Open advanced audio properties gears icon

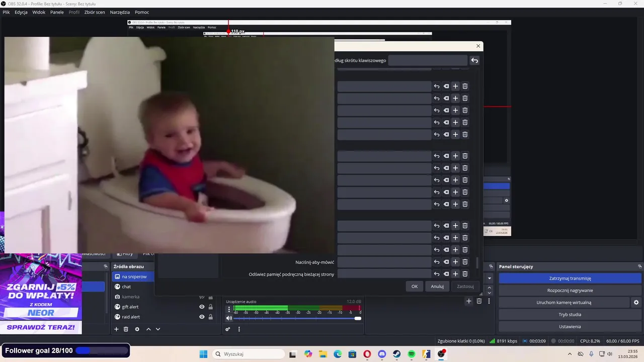(x=228, y=329)
